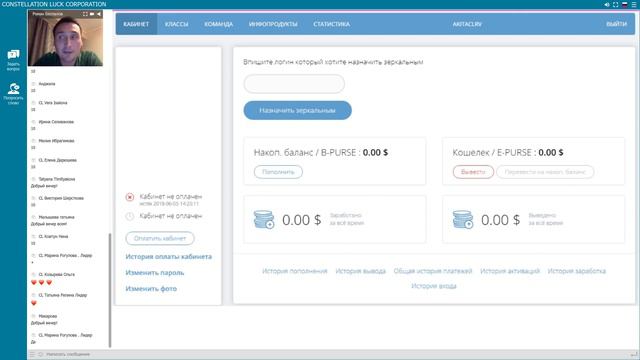Click chat user Козырева Ольга name
This screenshot has height=360, width=640.
[56, 275]
